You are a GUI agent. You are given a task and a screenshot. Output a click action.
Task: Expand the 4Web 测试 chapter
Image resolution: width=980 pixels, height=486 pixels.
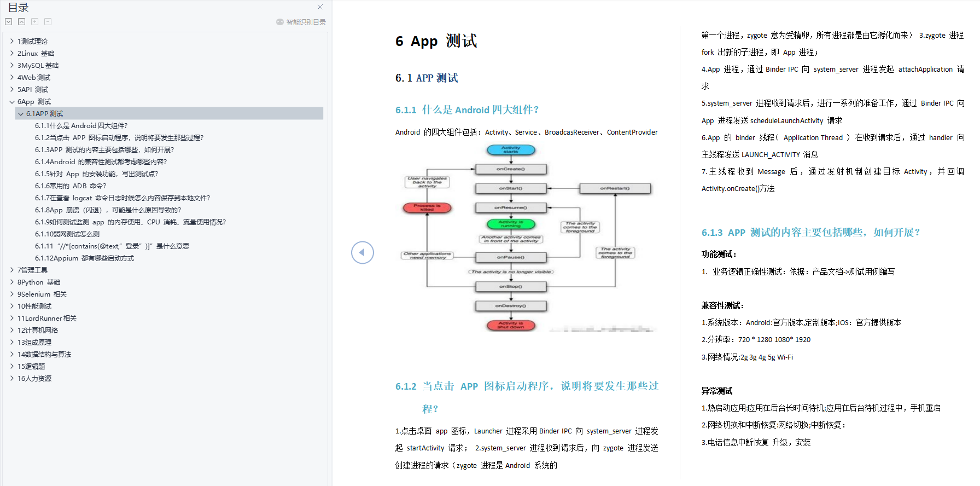[12, 77]
